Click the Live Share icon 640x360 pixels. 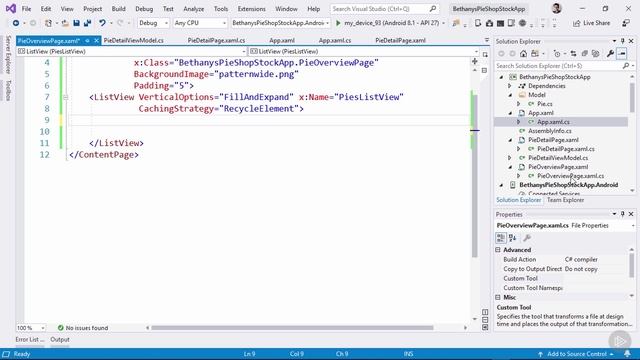pyautogui.click(x=576, y=23)
